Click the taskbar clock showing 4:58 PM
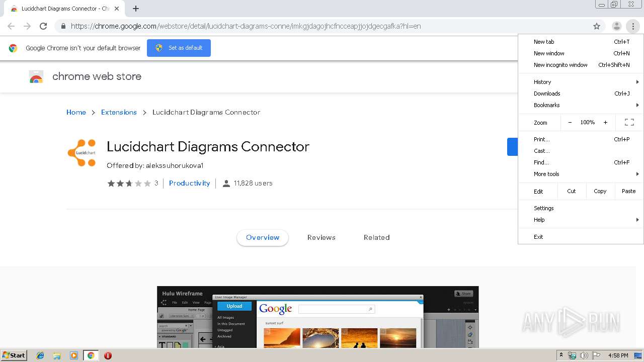Screen dimensions: 644x362 pos(618,355)
